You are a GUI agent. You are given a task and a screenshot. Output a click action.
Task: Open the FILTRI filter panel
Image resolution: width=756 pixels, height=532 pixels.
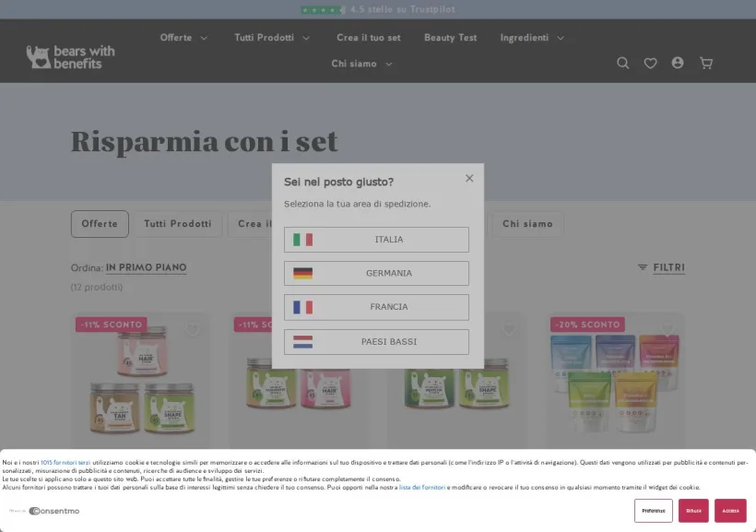click(x=668, y=267)
